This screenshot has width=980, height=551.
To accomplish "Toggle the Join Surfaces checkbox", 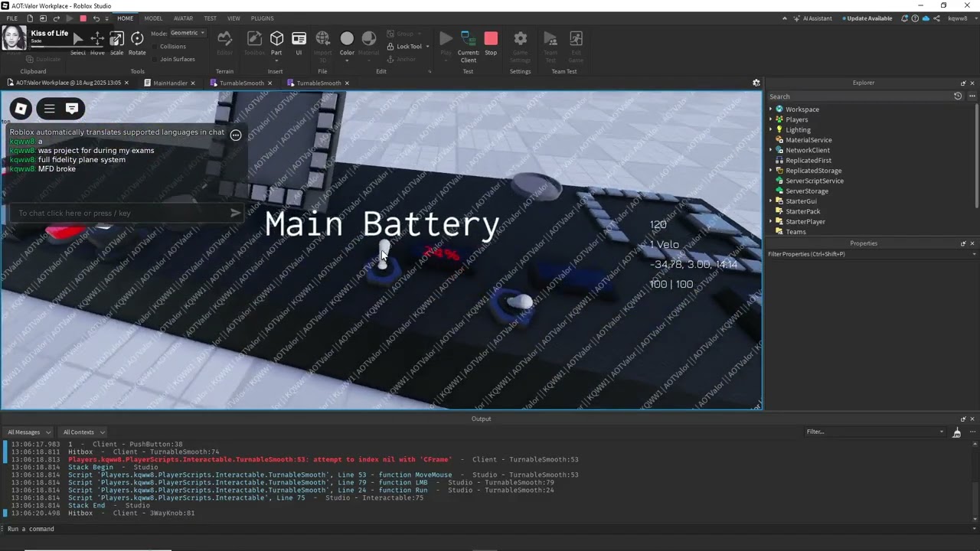I will [x=155, y=59].
